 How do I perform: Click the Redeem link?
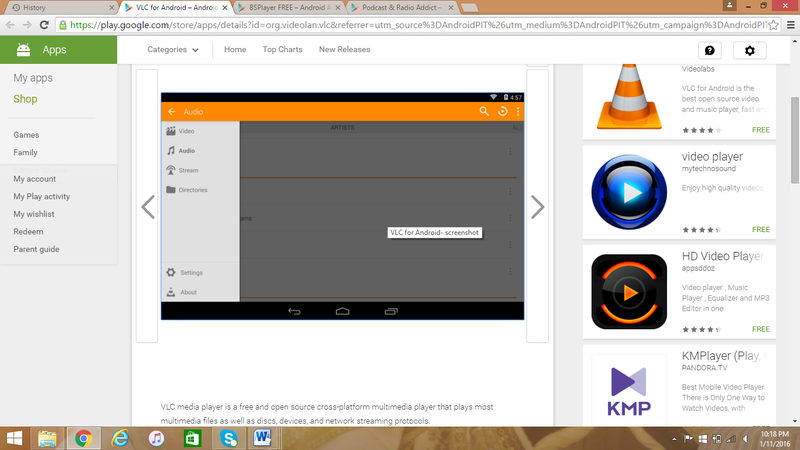28,231
